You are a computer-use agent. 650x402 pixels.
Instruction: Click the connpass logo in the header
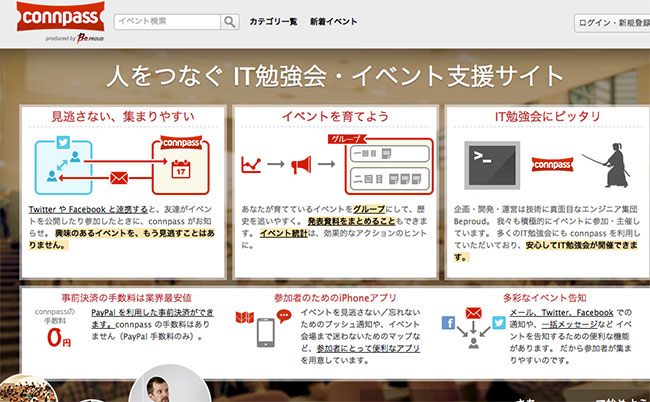tap(61, 17)
